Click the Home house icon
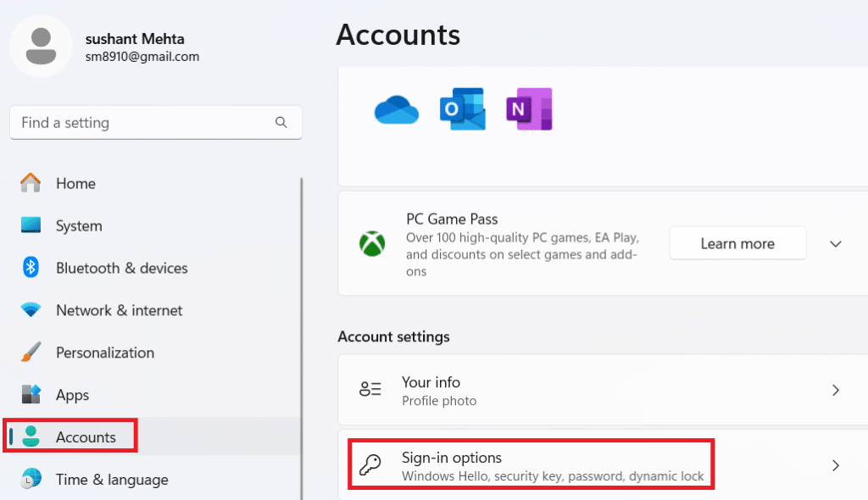This screenshot has height=500, width=868. coord(31,183)
